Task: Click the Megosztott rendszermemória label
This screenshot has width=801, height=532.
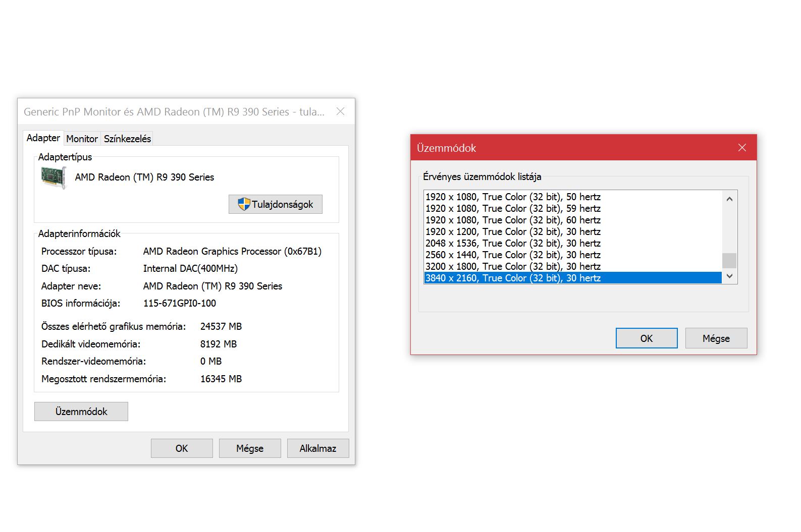Action: click(103, 379)
